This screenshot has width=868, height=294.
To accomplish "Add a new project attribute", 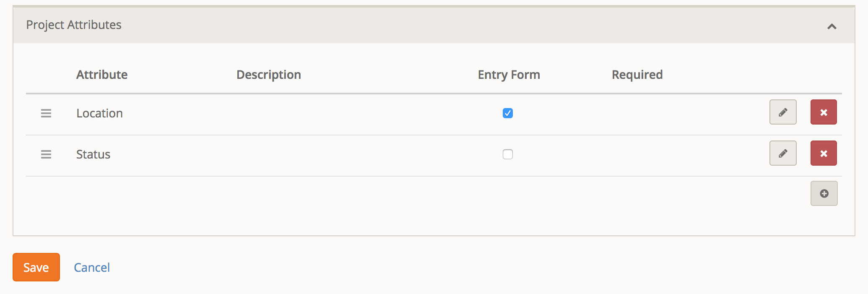I will coord(824,193).
